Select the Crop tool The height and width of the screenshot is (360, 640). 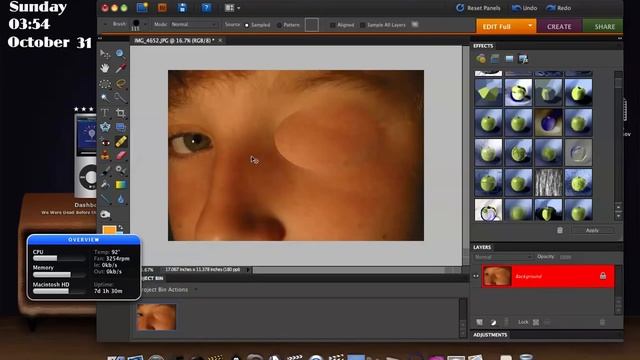(x=120, y=113)
